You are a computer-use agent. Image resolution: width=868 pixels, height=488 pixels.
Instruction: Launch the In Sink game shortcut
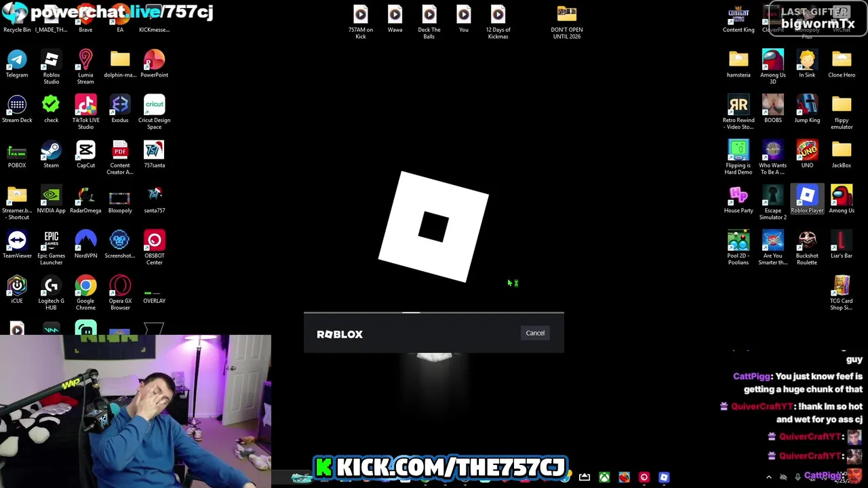click(x=807, y=64)
